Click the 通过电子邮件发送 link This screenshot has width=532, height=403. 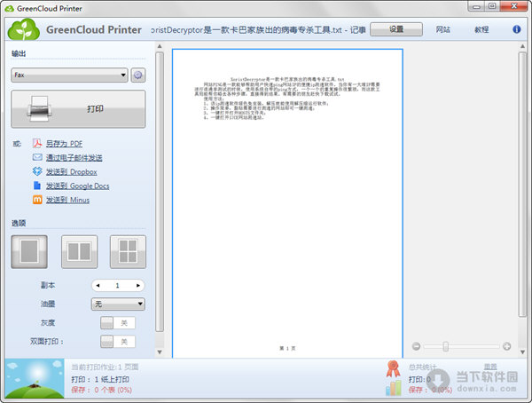tap(74, 158)
